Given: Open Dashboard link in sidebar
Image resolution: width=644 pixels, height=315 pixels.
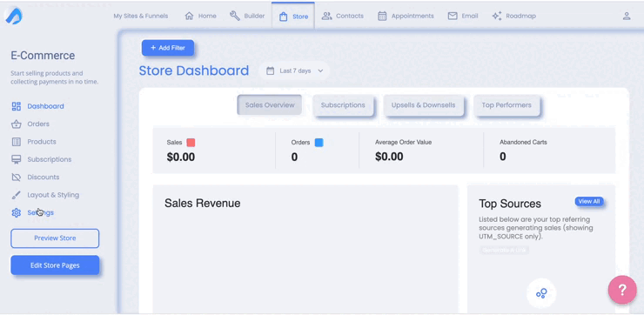Looking at the screenshot, I should click(45, 106).
